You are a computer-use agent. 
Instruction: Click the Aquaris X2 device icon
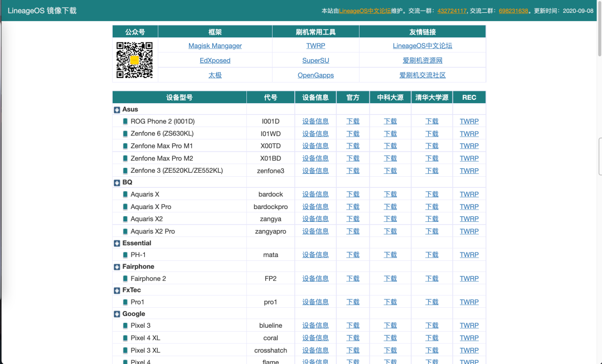click(125, 219)
